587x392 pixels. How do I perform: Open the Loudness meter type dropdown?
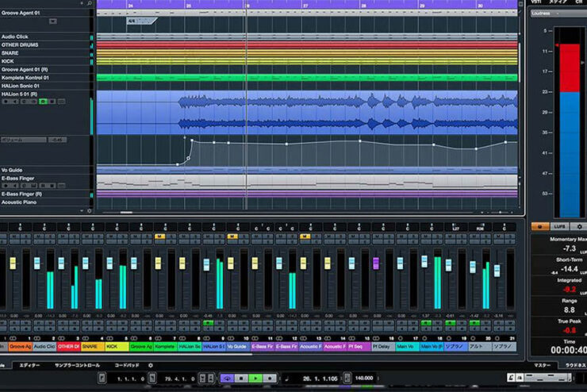(x=558, y=13)
